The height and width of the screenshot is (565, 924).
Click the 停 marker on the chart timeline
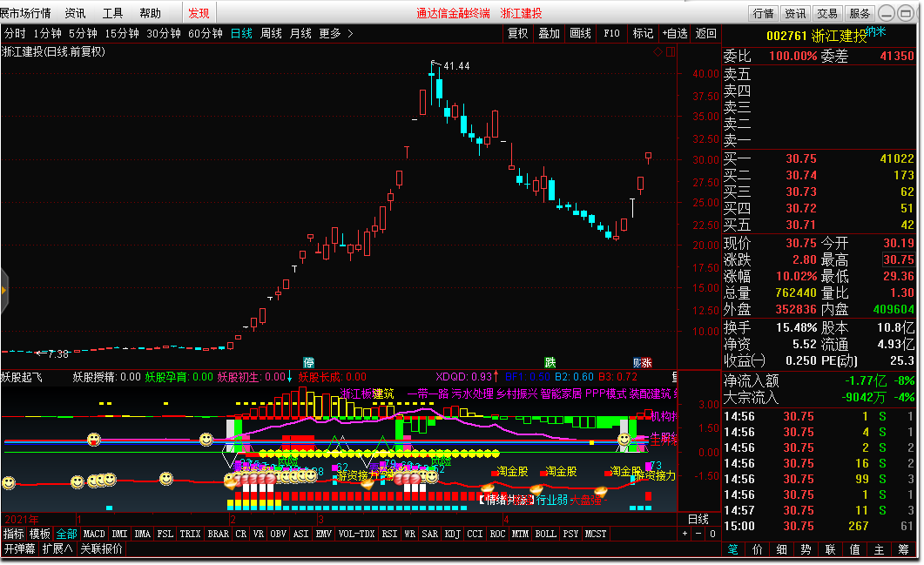tap(308, 363)
